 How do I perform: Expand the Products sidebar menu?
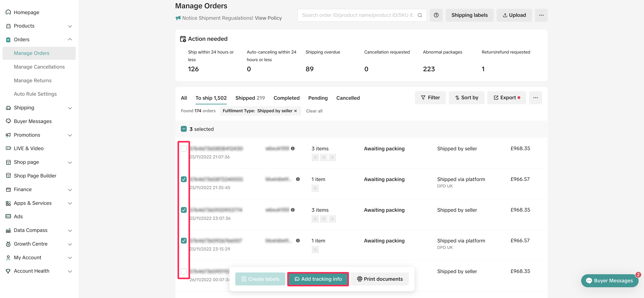[x=70, y=26]
